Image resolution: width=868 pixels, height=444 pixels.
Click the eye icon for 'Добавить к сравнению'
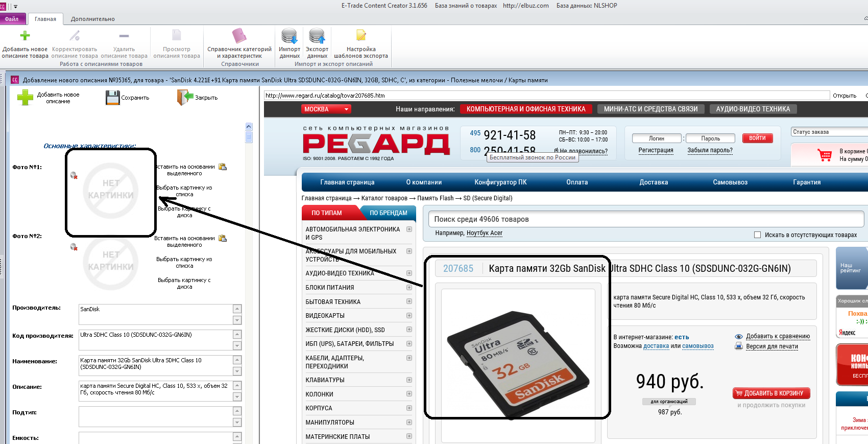click(738, 337)
